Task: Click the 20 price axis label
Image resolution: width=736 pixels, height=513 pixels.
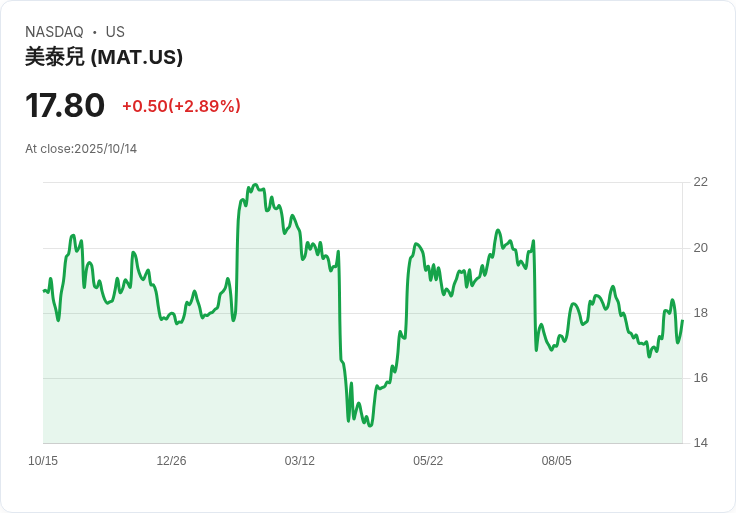Action: tap(700, 248)
